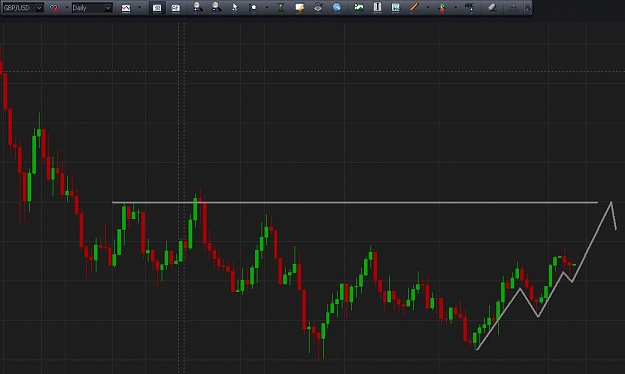Click the drawn horizontal resistance line on chart
This screenshot has width=625, height=374.
(355, 203)
